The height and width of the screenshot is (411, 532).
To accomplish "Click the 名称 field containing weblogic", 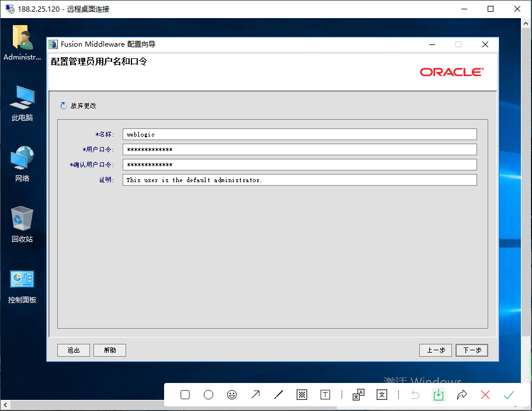I will [x=300, y=134].
